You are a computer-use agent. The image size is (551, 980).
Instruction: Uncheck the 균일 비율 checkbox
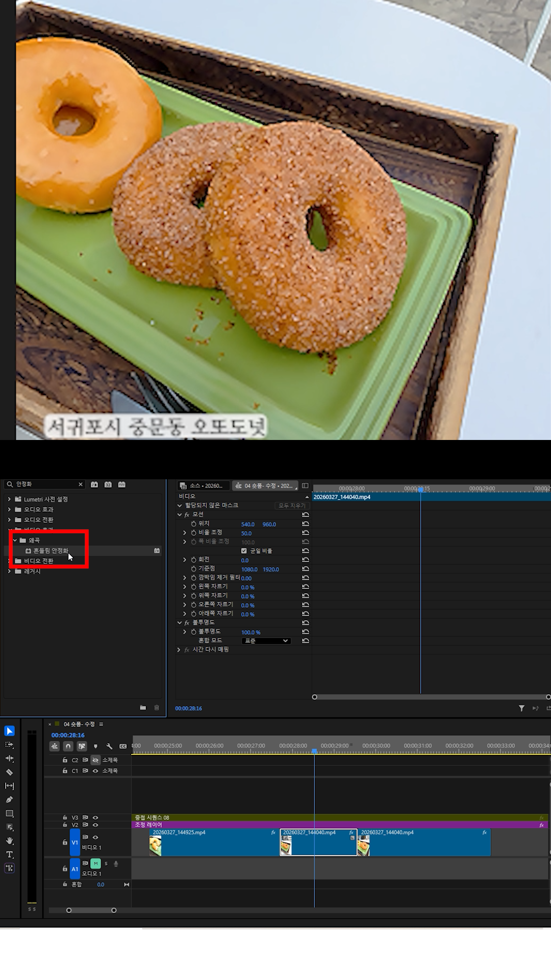(244, 551)
